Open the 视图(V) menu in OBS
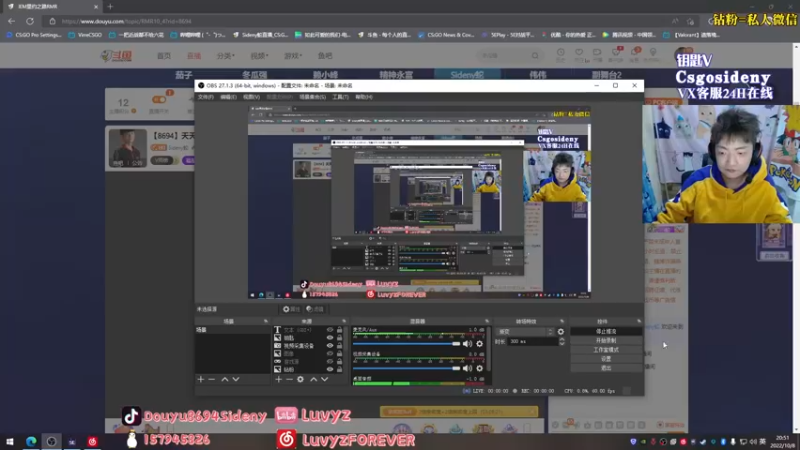Screen dimensions: 800x450 tap(251, 97)
